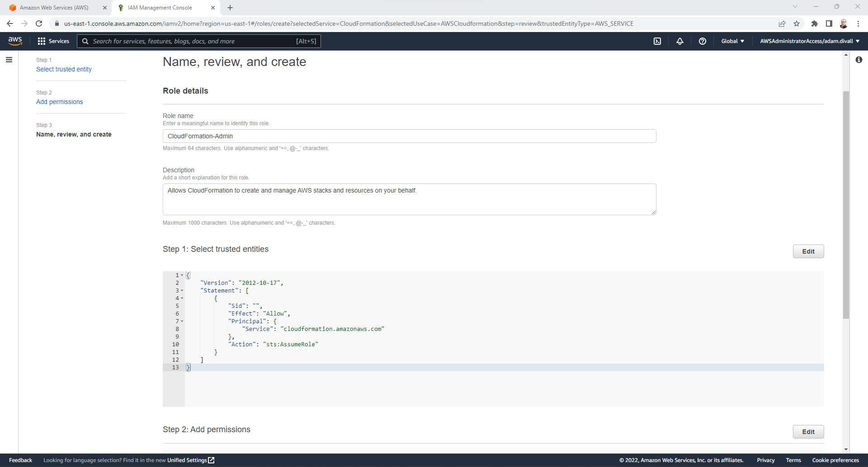The height and width of the screenshot is (467, 868).
Task: Click the page vertical scrollbar thumb
Action: (x=846, y=205)
